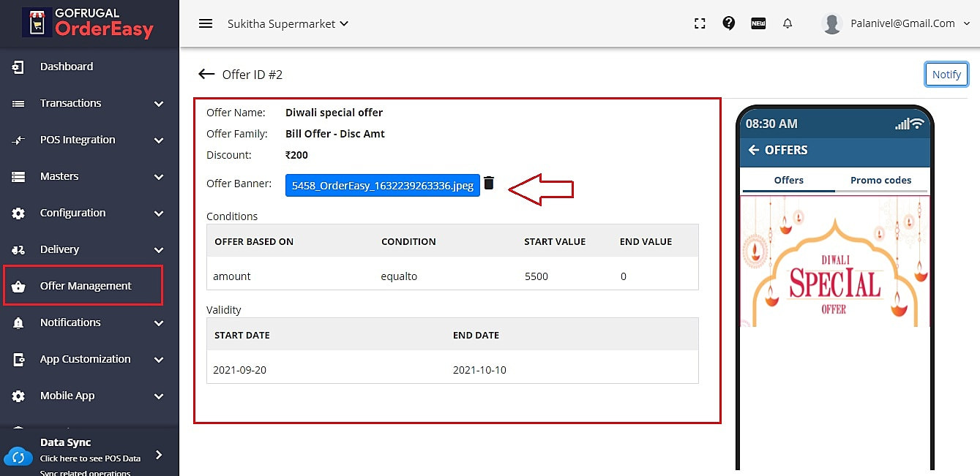Viewport: 980px width, 476px height.
Task: Open Sukitha Supermarket store dropdown
Action: click(x=288, y=23)
